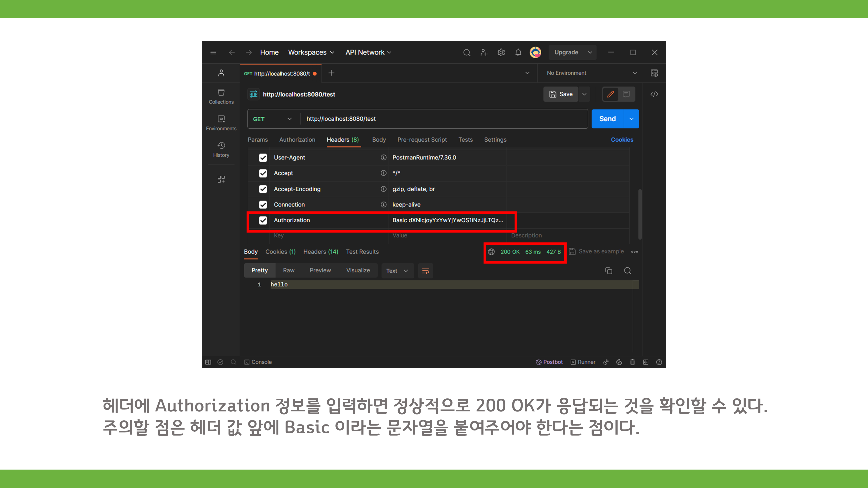Uncheck the Authorization header checkbox
Viewport: 868px width, 488px height.
click(x=263, y=220)
